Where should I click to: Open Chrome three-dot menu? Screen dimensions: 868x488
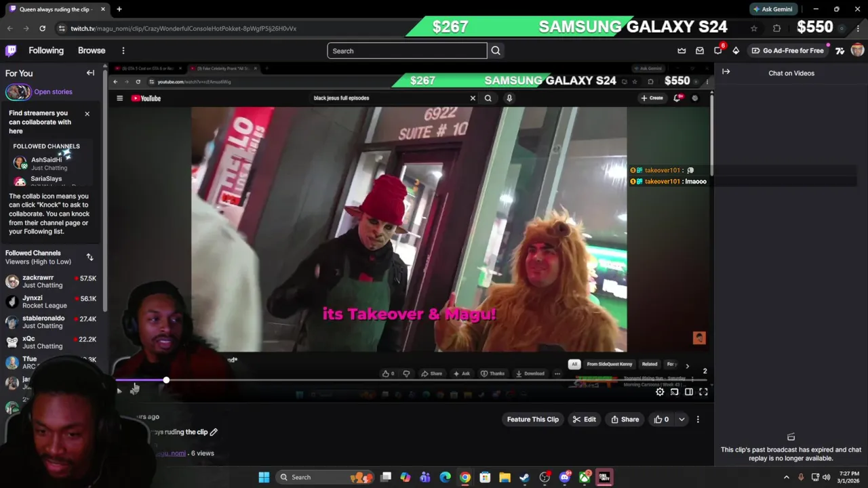point(858,28)
